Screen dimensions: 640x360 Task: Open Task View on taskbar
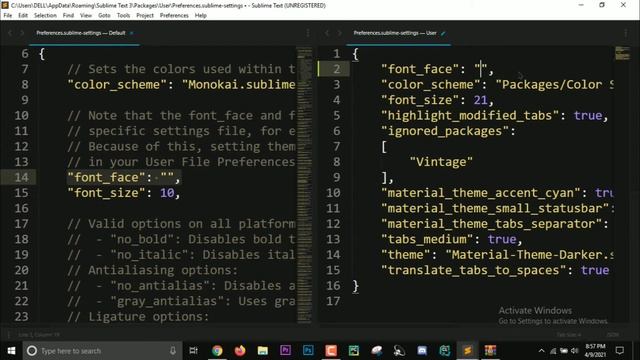[193, 351]
